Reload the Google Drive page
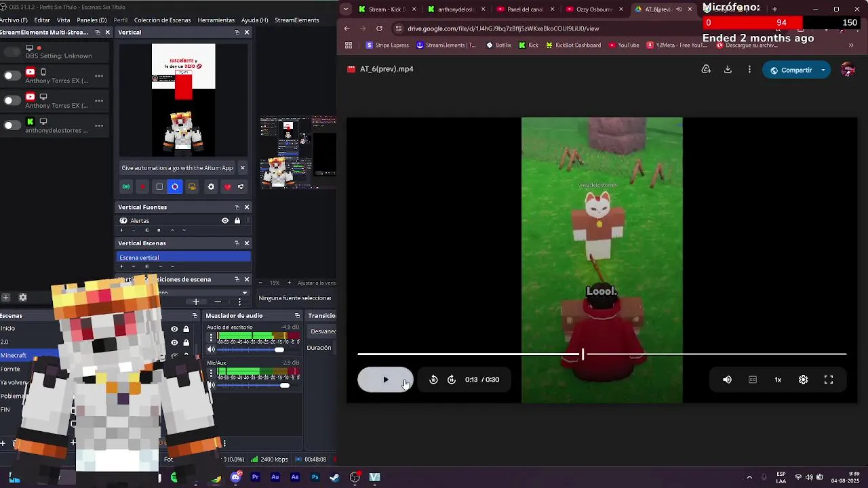Image resolution: width=868 pixels, height=488 pixels. pyautogui.click(x=379, y=28)
